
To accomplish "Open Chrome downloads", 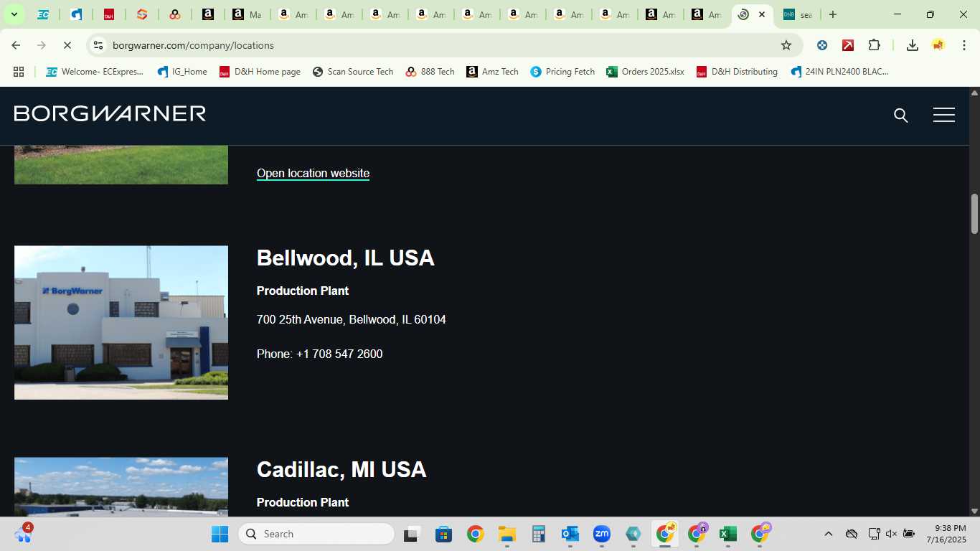I will 912,45.
